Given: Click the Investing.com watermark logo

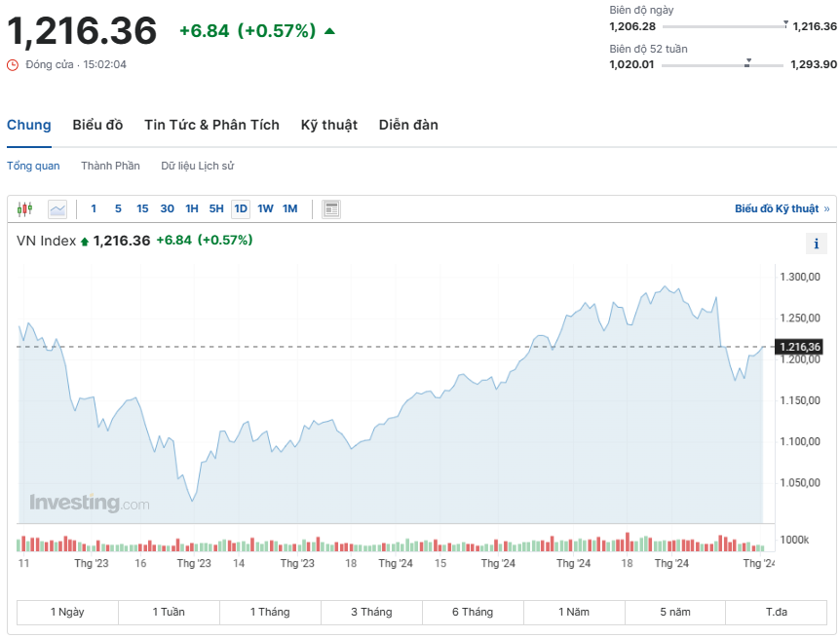Looking at the screenshot, I should point(90,503).
